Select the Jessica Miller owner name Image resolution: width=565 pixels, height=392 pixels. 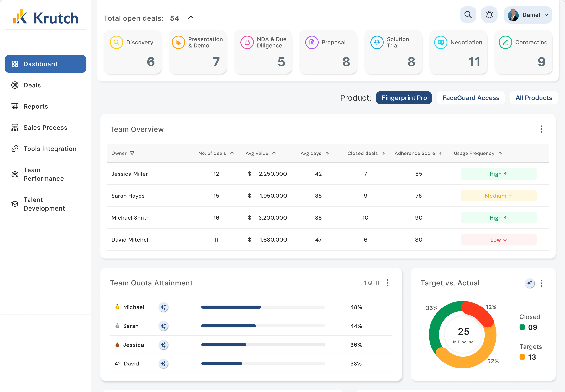(x=129, y=174)
